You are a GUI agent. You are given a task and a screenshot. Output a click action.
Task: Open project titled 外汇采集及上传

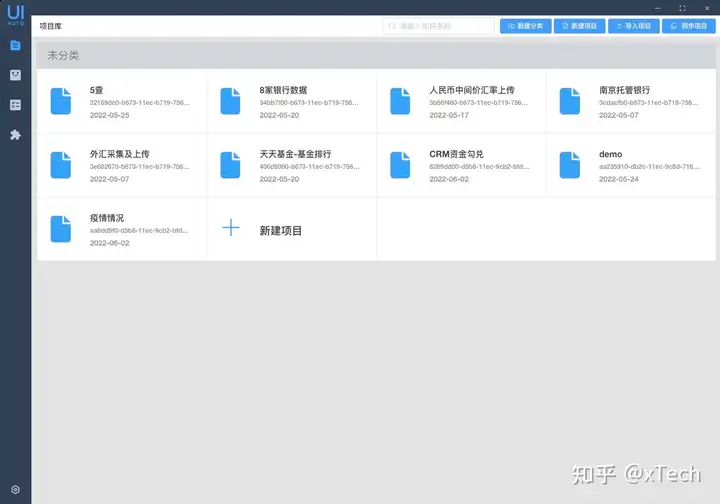119,154
